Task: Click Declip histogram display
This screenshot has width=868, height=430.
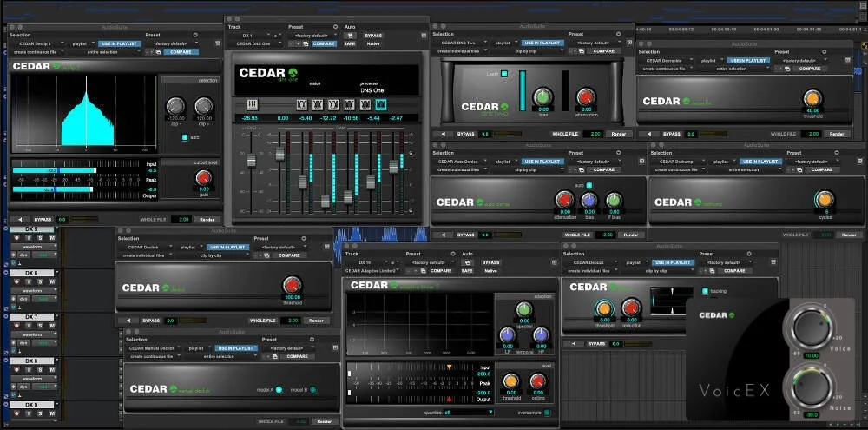Action: 84,114
